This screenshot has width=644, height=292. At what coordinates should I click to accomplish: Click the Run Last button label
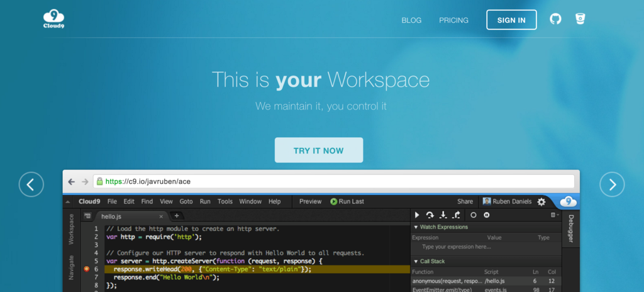pyautogui.click(x=352, y=201)
